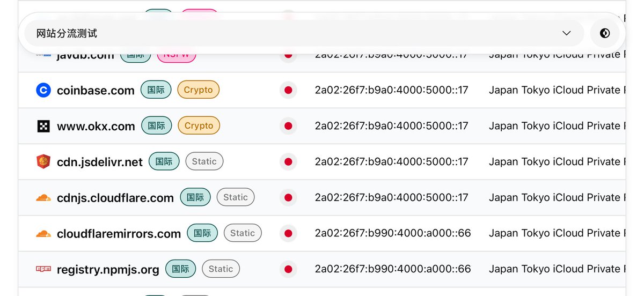644x296 pixels.
Task: Click the 国际 tag on coinbase.com
Action: (156, 90)
